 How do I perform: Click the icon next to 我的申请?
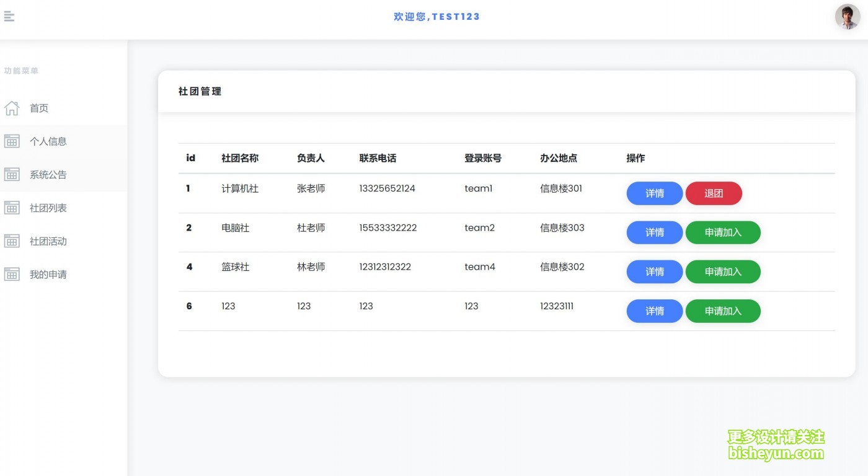coord(12,275)
